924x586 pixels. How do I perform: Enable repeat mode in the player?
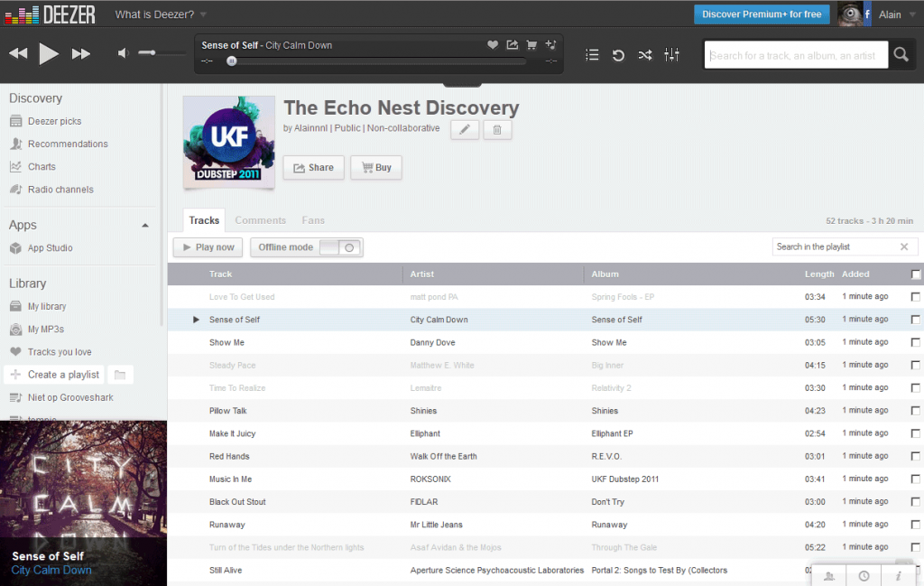click(x=618, y=54)
